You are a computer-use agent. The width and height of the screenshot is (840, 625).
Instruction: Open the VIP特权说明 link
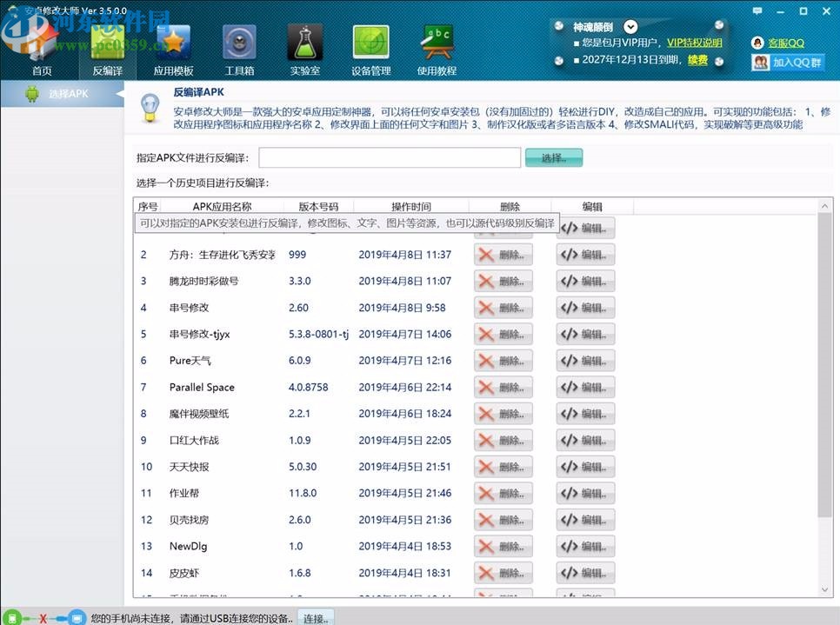pyautogui.click(x=694, y=41)
